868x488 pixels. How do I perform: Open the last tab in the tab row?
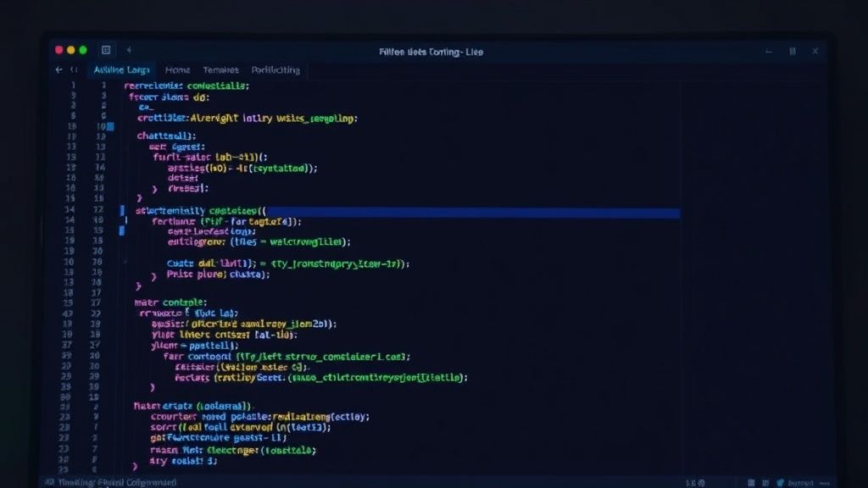point(275,69)
